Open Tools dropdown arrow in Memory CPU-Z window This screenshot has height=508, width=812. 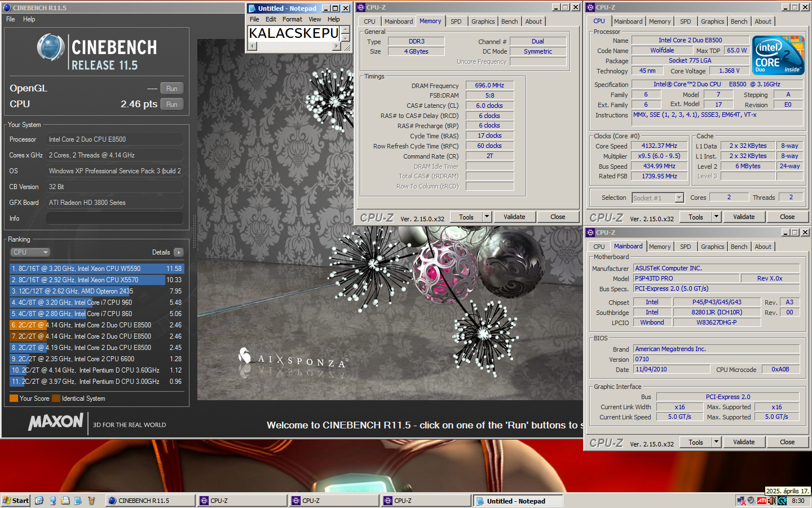point(487,217)
